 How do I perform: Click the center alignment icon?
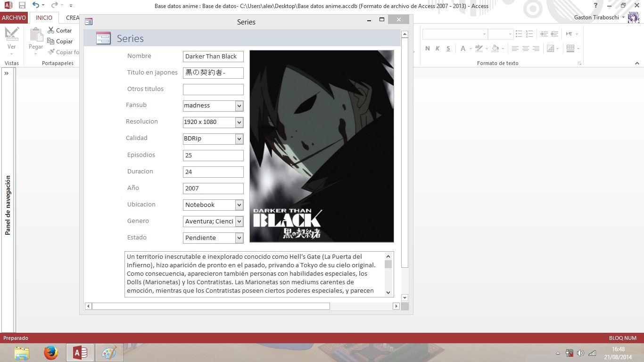pyautogui.click(x=525, y=49)
